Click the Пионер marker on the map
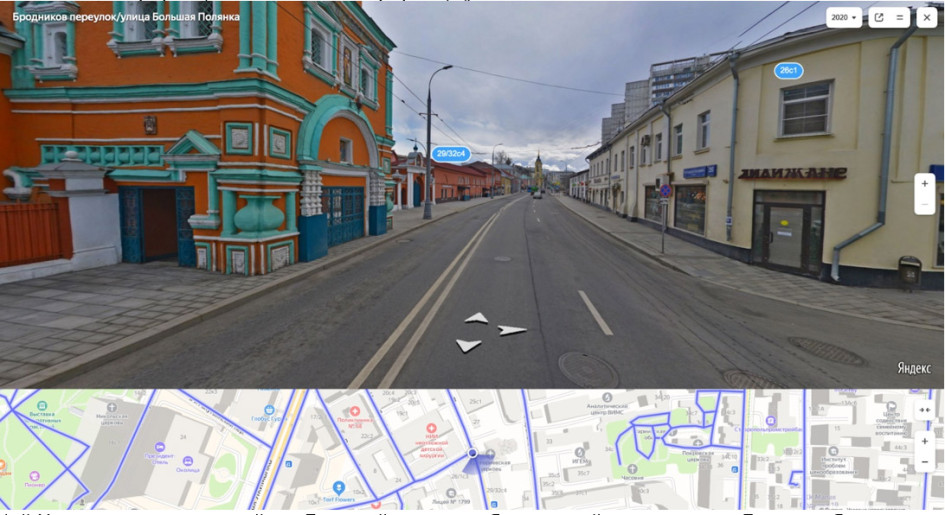The height and width of the screenshot is (515, 945). pos(34,476)
